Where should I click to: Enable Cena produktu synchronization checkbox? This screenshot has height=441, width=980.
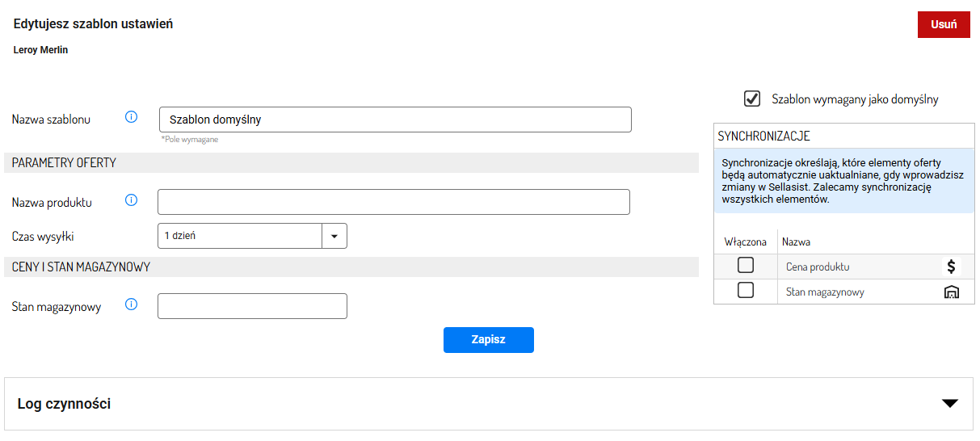(x=746, y=266)
